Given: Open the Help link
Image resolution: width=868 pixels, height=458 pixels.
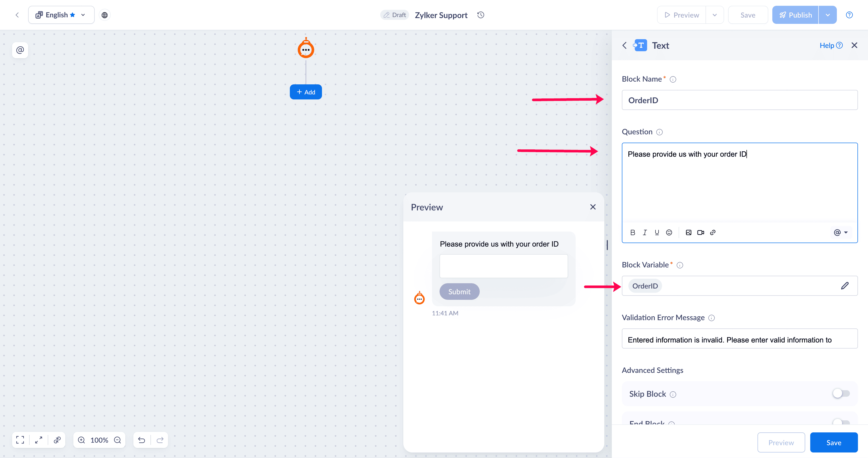Looking at the screenshot, I should 831,45.
